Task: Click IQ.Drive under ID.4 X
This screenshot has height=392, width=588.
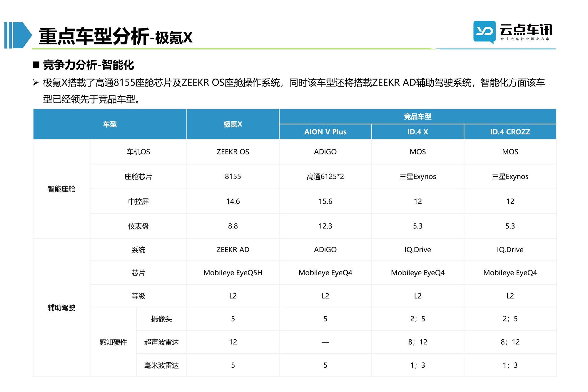Action: (x=417, y=250)
